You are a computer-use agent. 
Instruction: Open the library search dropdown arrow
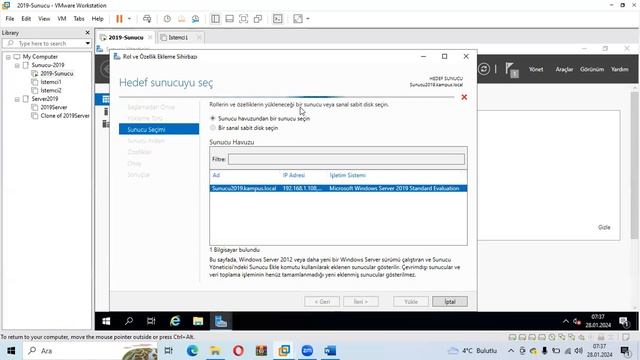87,43
